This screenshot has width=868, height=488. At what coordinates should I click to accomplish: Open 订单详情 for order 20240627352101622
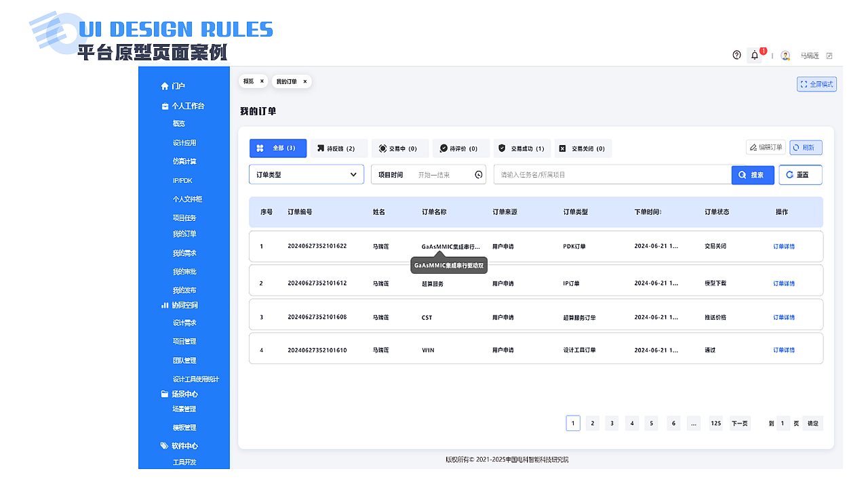tap(784, 247)
